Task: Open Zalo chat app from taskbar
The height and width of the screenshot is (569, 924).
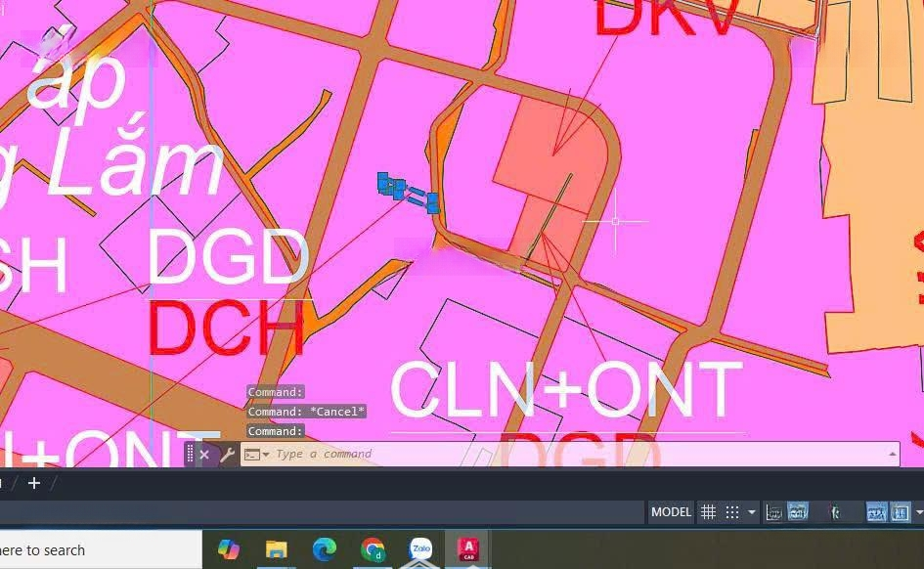Action: pyautogui.click(x=420, y=549)
